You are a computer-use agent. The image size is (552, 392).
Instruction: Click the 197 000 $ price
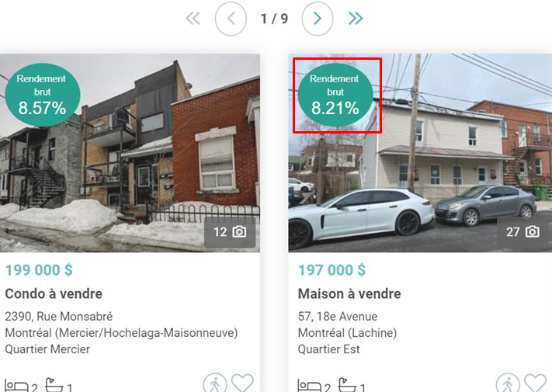coord(332,270)
